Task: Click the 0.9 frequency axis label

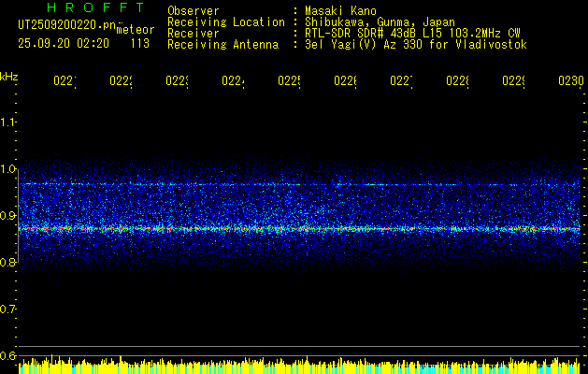Action: pos(7,216)
